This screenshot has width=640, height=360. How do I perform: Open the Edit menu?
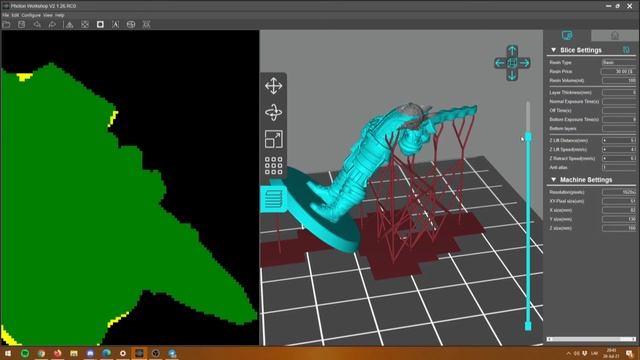[x=15, y=15]
